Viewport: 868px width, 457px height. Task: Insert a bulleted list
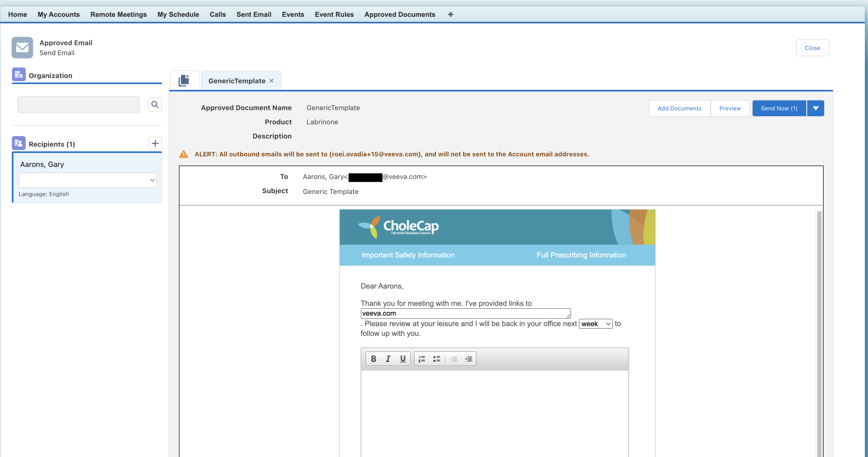click(x=437, y=359)
